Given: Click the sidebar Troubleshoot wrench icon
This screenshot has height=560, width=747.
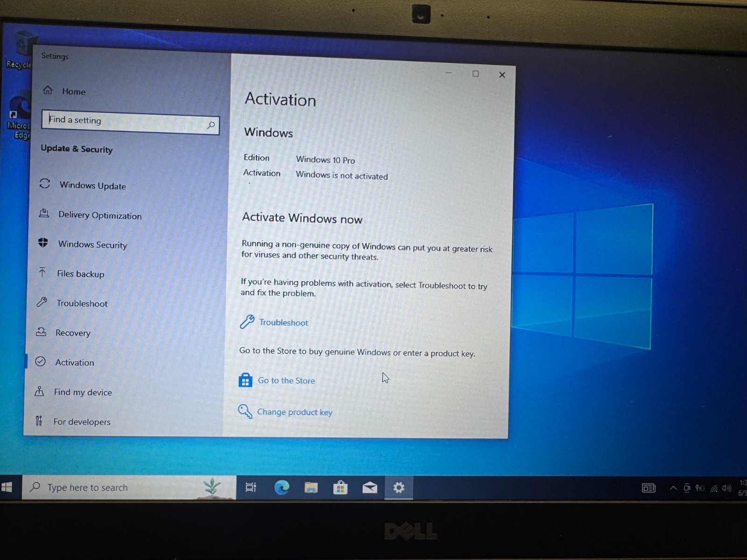Looking at the screenshot, I should (x=42, y=302).
